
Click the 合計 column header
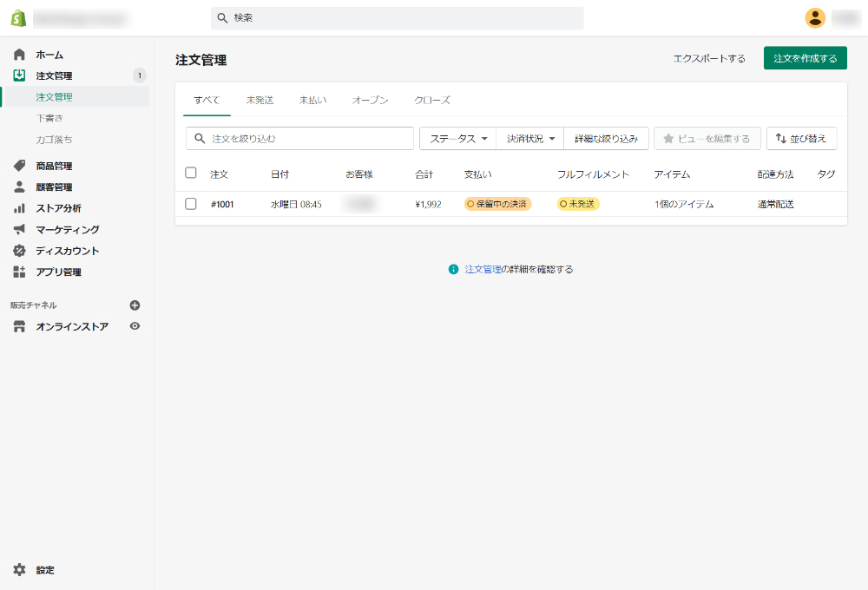[424, 174]
